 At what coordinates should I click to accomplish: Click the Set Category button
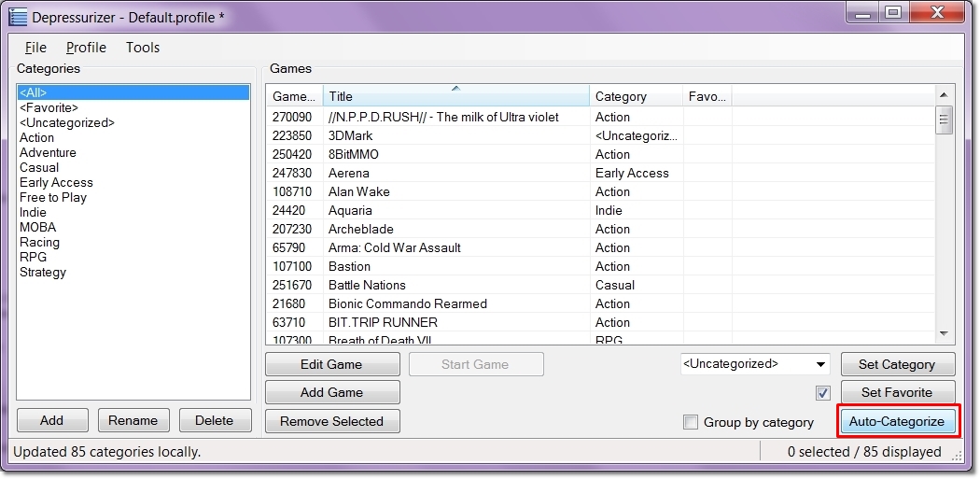898,364
